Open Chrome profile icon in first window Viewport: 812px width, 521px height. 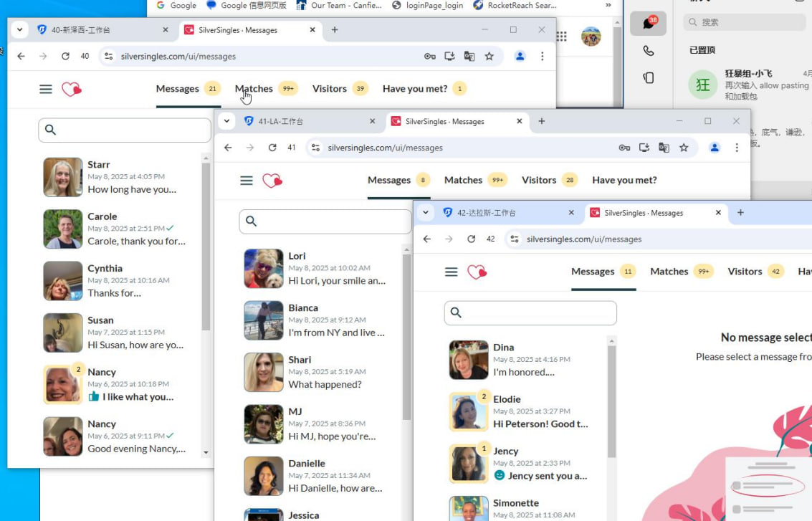click(520, 56)
